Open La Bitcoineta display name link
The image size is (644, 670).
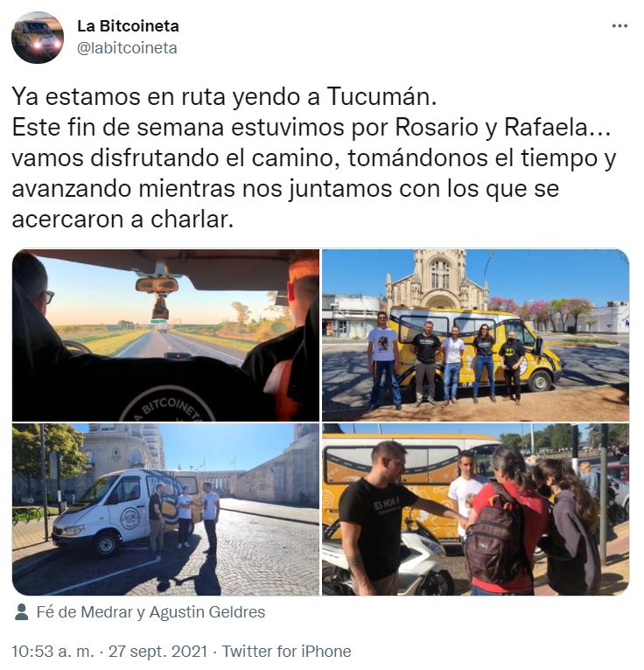click(128, 26)
